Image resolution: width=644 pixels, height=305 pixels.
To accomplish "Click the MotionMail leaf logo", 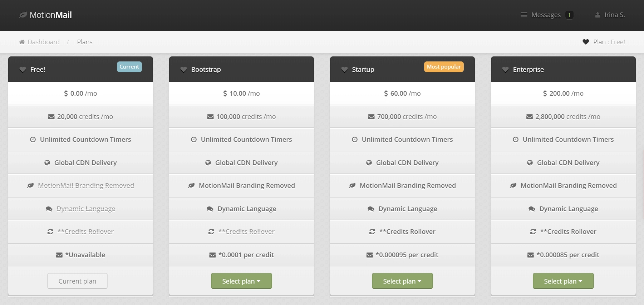I will pos(23,14).
